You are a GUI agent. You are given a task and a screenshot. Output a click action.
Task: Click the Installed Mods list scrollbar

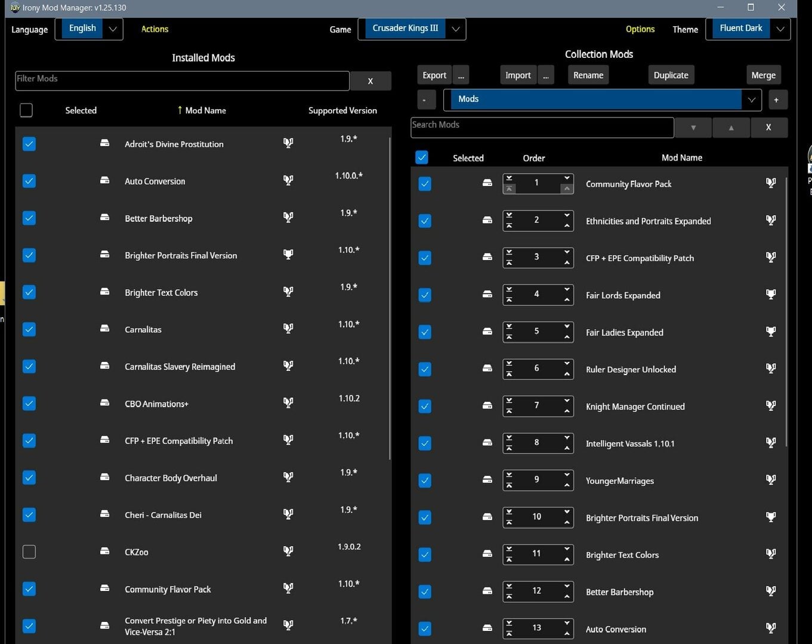390,298
